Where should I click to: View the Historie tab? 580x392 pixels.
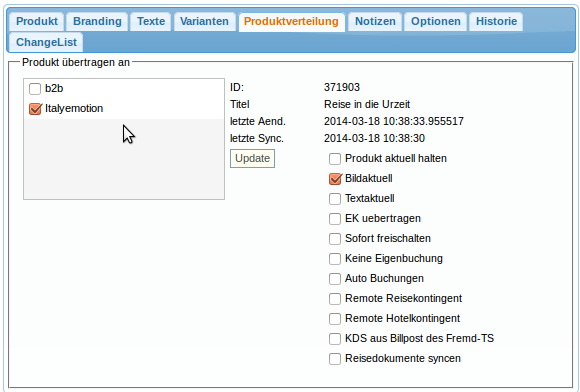(496, 21)
